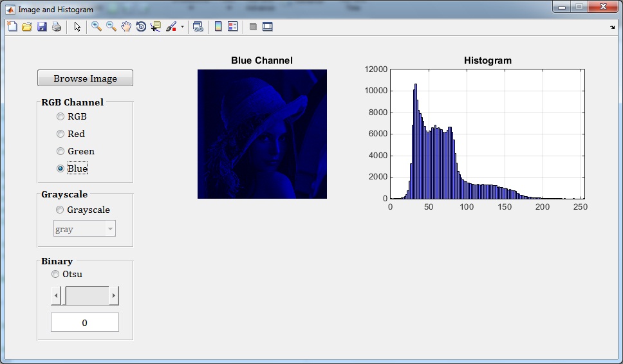The width and height of the screenshot is (623, 364).
Task: Print the figure using printer icon
Action: point(57,26)
